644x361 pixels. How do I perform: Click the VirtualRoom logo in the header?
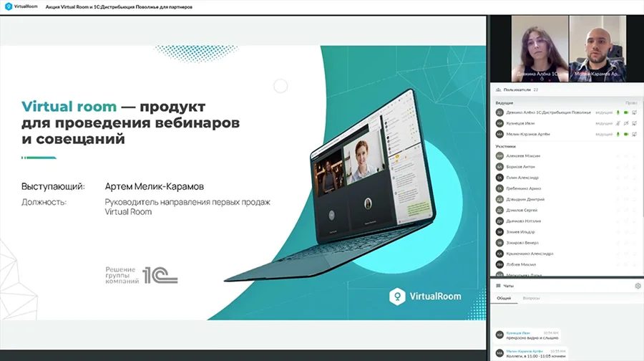pos(21,6)
